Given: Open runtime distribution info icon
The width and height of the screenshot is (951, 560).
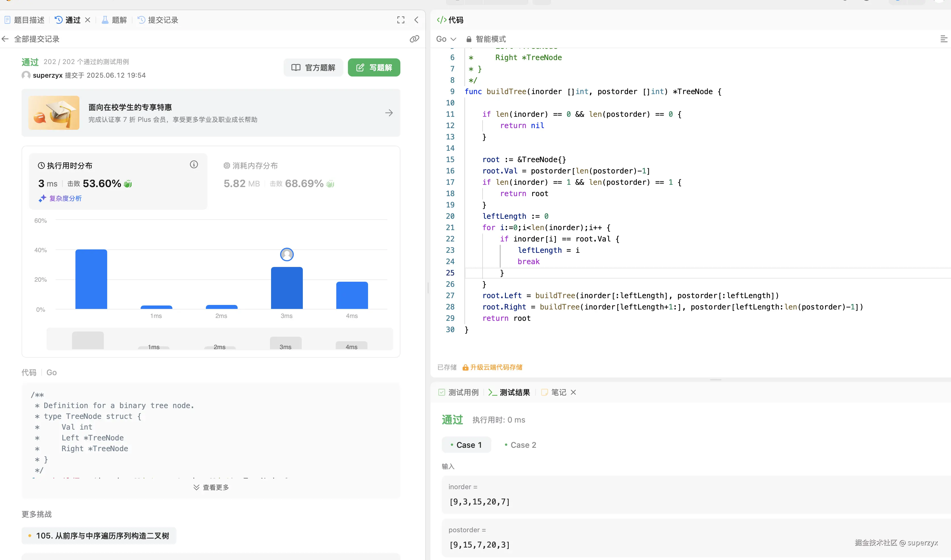Looking at the screenshot, I should pos(194,165).
